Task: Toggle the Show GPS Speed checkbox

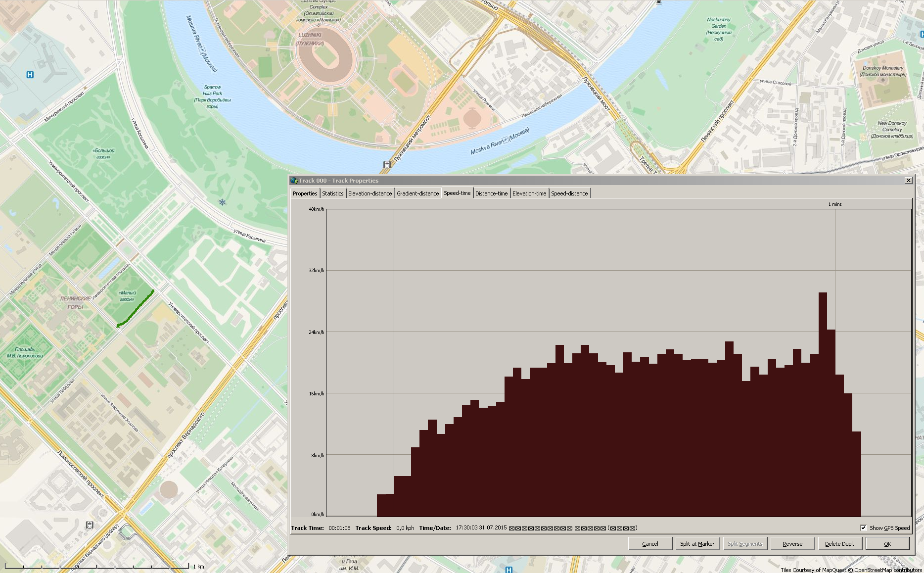Action: point(863,527)
